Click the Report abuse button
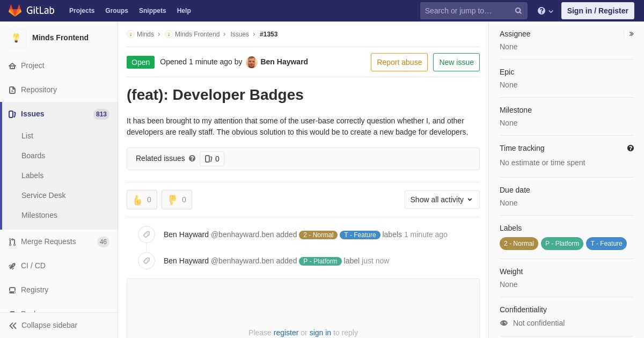The width and height of the screenshot is (644, 338). (x=399, y=62)
